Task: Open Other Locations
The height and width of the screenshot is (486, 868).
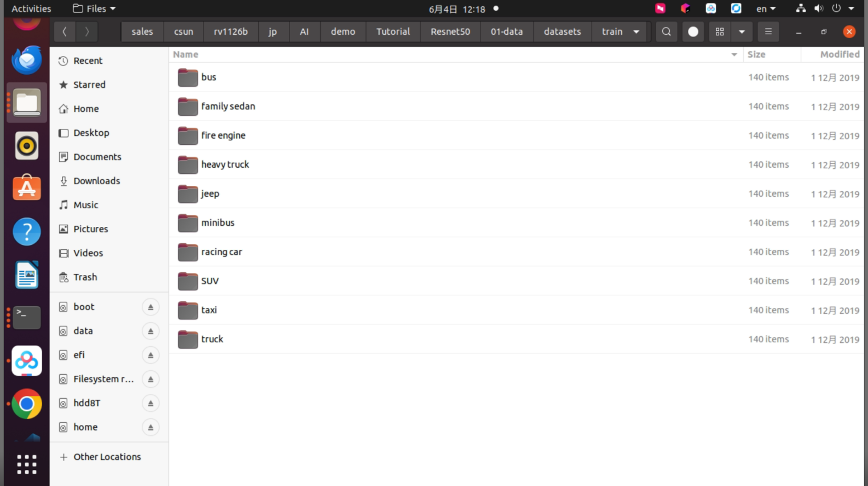Action: 109,457
